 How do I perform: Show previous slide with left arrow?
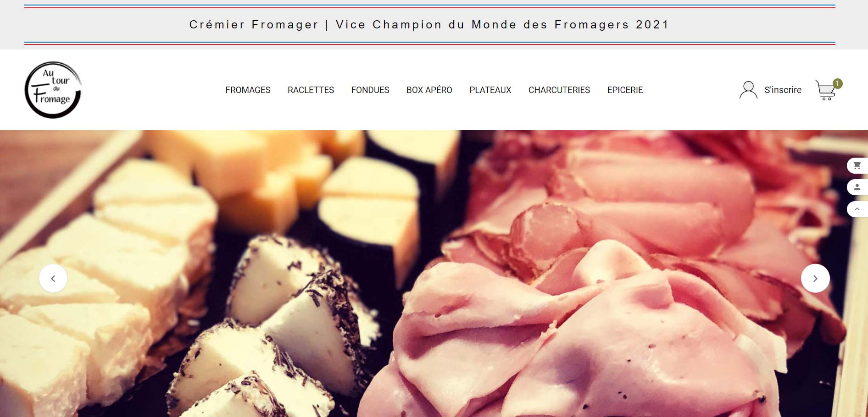(x=53, y=278)
